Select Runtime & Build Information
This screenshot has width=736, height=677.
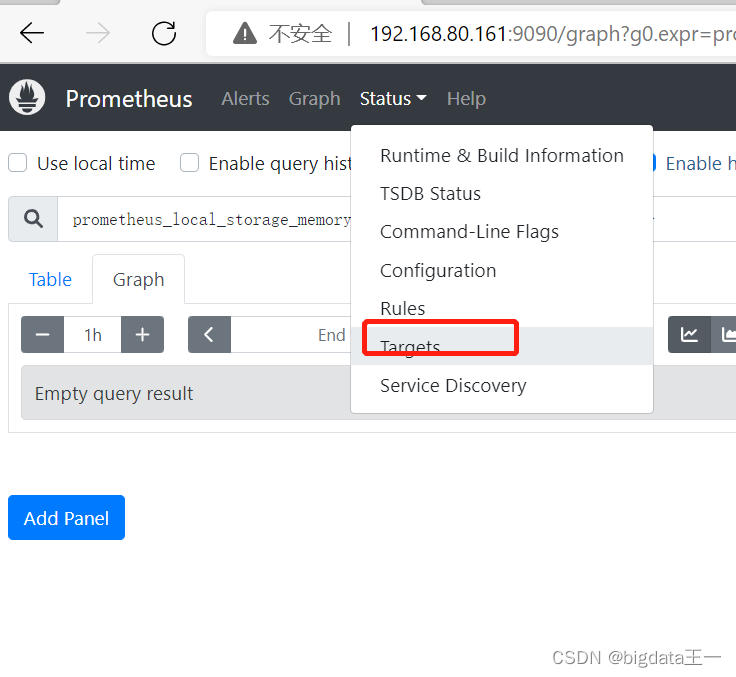tap(502, 155)
